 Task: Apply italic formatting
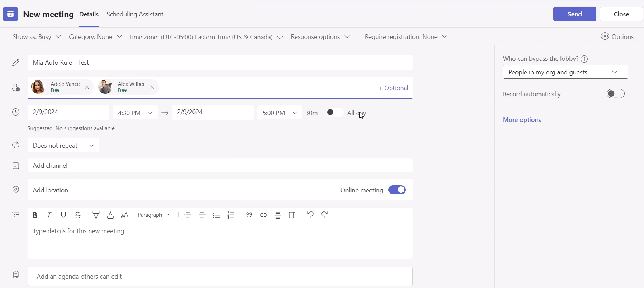[49, 215]
